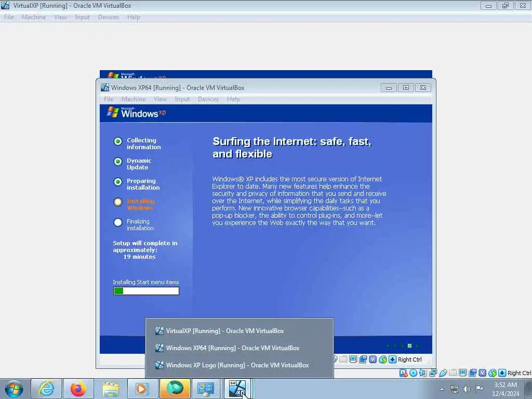This screenshot has height=399, width=532.
Task: Maximize the Windows XP64 VirtualBox window
Action: [406, 88]
